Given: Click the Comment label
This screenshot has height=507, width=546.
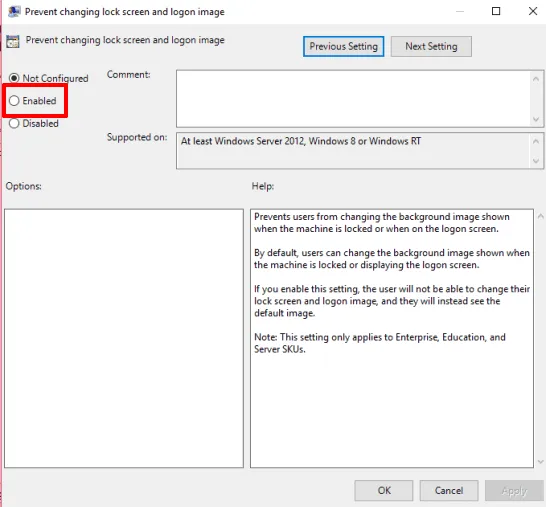Looking at the screenshot, I should (x=128, y=75).
